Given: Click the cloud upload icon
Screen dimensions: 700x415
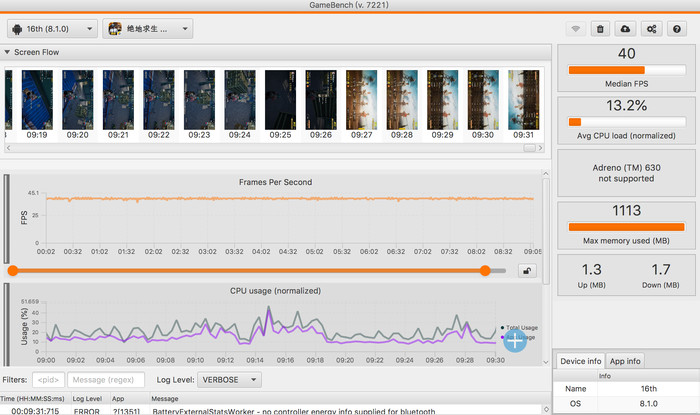Looking at the screenshot, I should (625, 29).
